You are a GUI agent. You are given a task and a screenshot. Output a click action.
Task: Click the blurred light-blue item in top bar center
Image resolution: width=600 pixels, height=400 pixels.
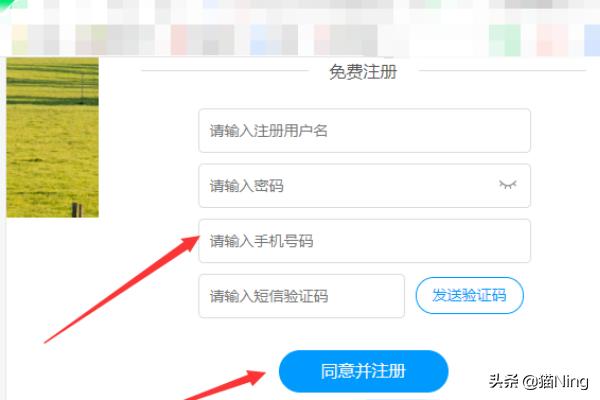pos(266,40)
